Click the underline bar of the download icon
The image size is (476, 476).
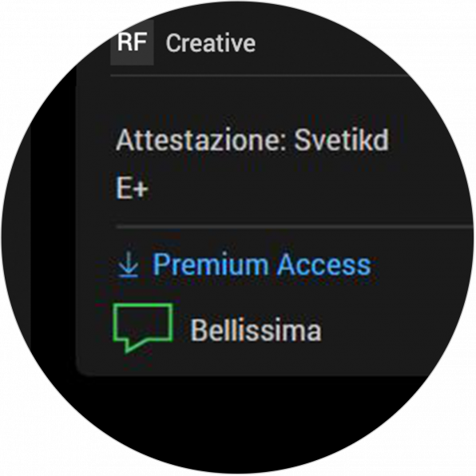tap(129, 276)
